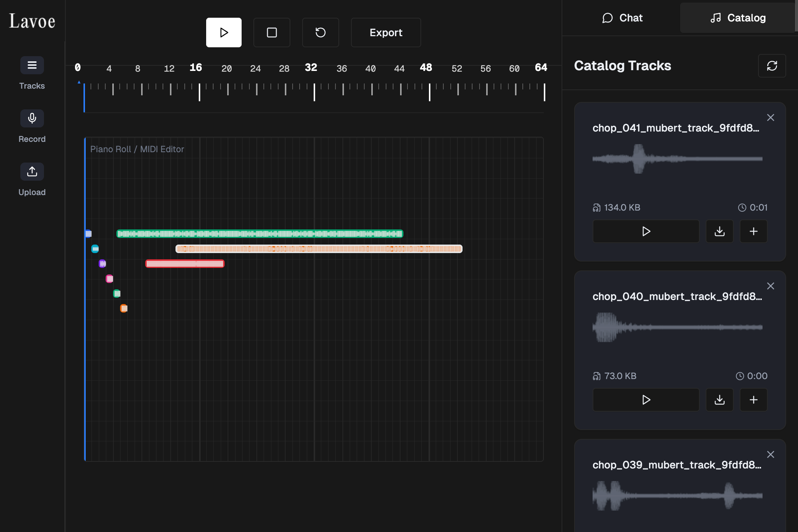Click the Export button
This screenshot has height=532, width=798.
coord(386,33)
